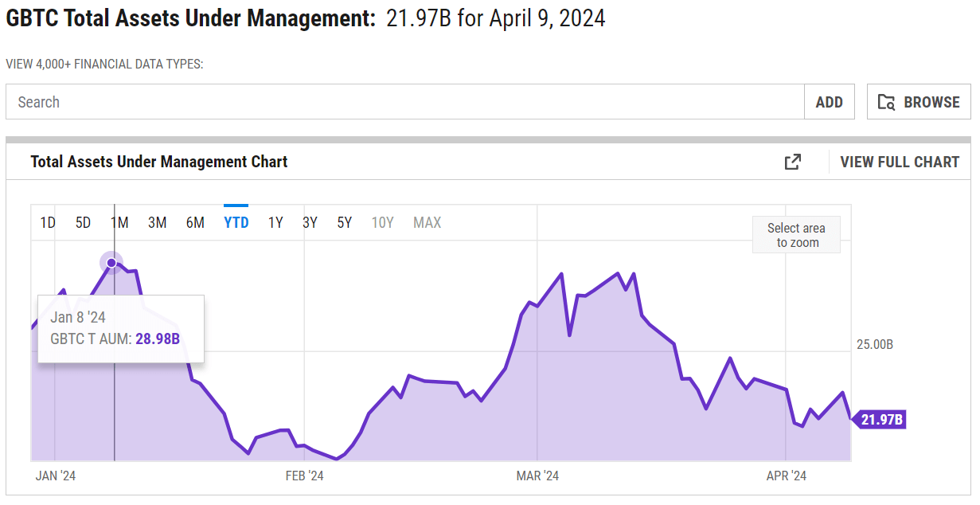980x505 pixels.
Task: Select the 6M time range
Action: [x=195, y=222]
